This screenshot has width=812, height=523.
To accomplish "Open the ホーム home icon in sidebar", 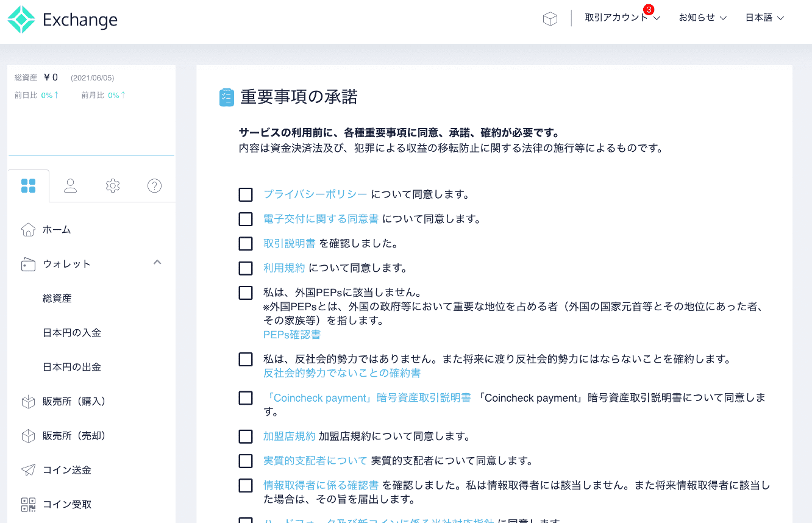I will coord(28,230).
